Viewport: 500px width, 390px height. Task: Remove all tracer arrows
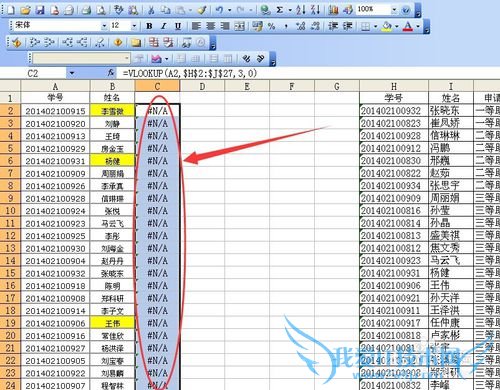pos(99,42)
